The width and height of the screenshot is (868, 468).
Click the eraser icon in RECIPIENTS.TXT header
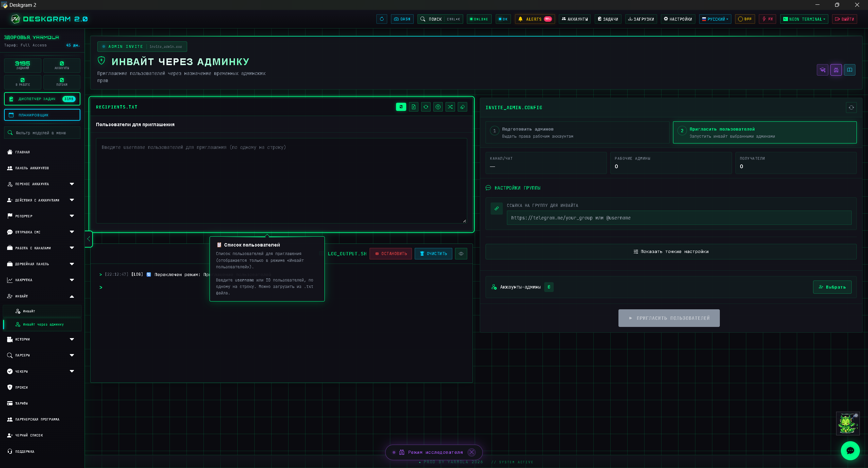click(462, 107)
